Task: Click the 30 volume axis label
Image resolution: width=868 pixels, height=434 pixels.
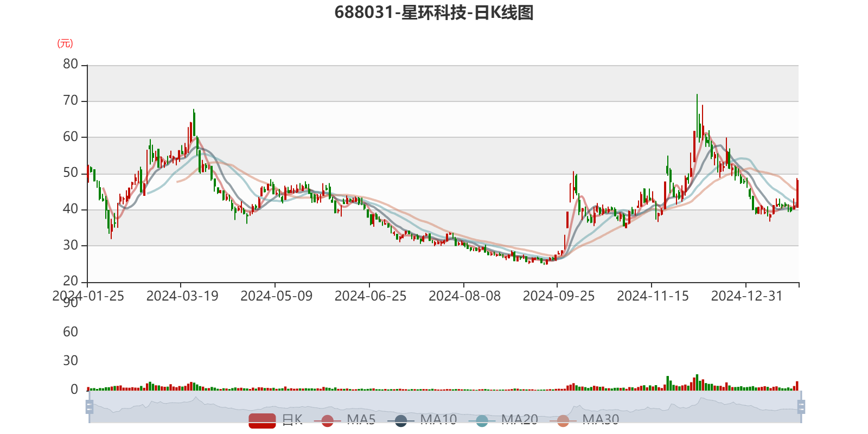Action: point(71,361)
